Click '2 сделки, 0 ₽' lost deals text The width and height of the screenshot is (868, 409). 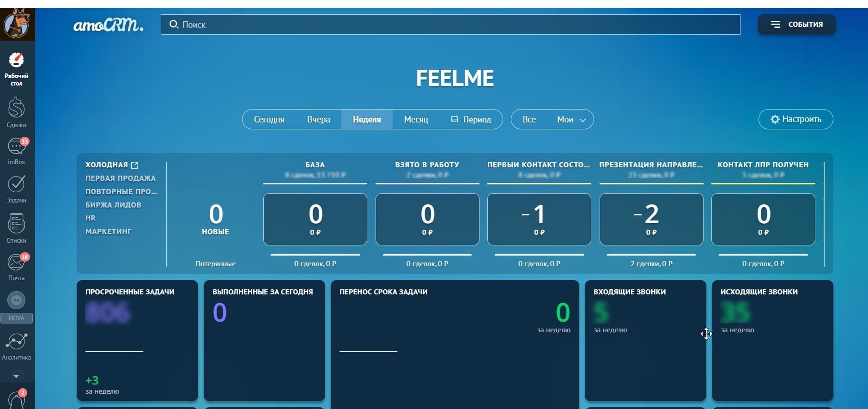pos(651,263)
